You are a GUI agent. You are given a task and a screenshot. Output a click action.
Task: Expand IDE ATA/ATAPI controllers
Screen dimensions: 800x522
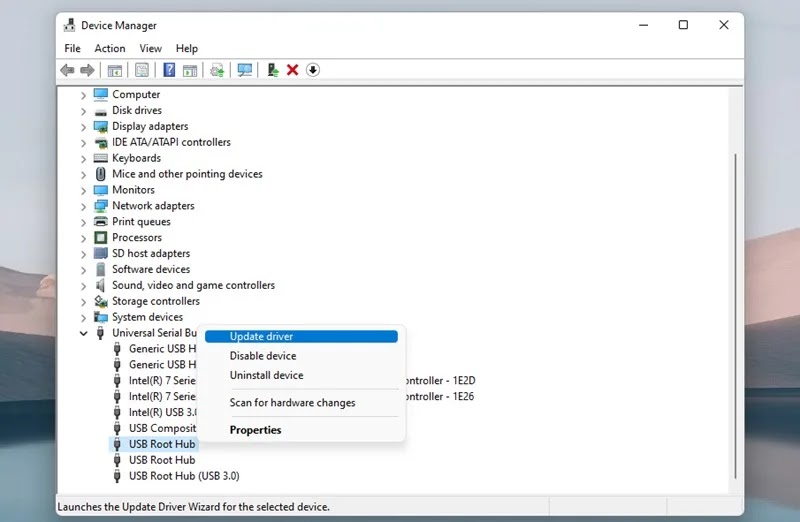pos(83,143)
